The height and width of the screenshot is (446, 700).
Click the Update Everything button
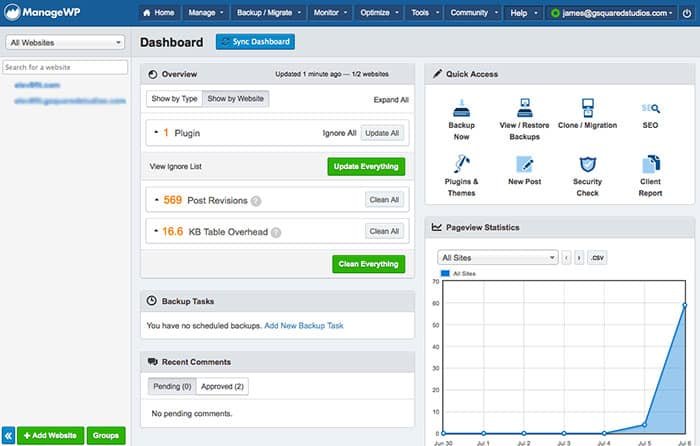[366, 167]
